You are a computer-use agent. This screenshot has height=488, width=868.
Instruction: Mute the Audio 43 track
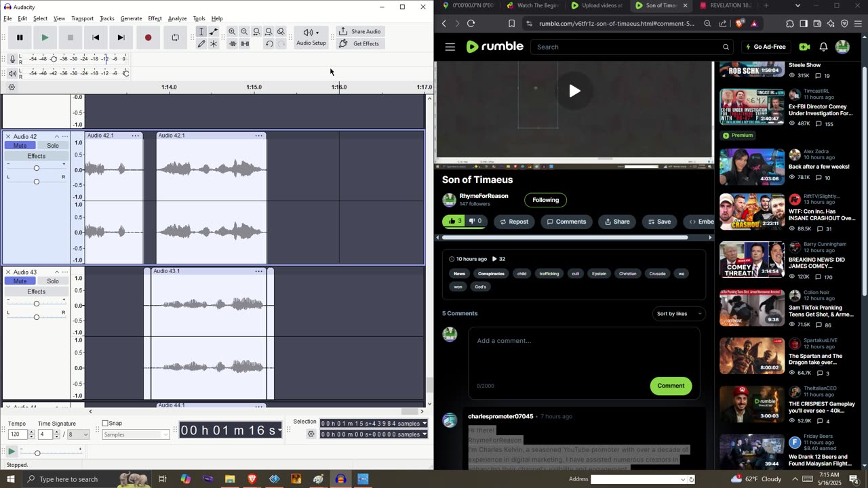(20, 281)
